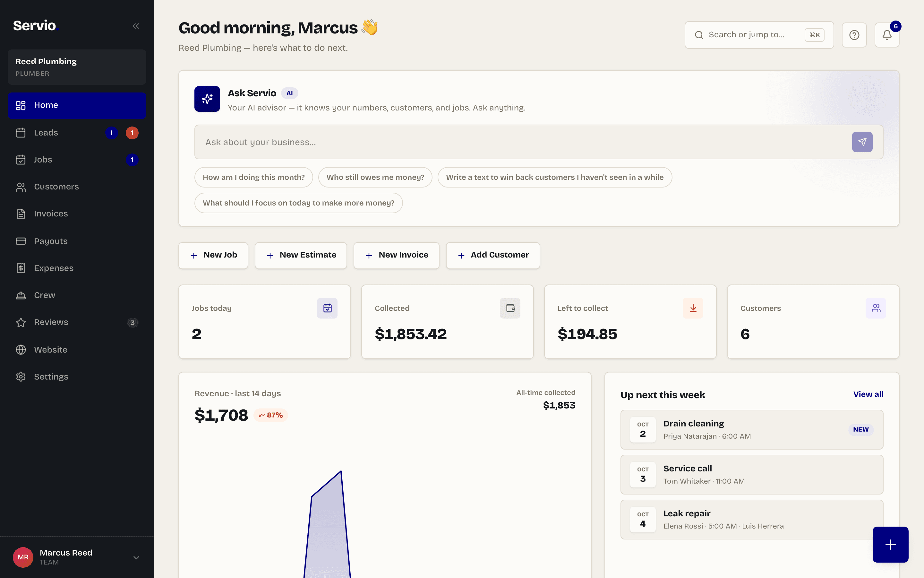Open the Service call job on Oct 3

click(752, 474)
